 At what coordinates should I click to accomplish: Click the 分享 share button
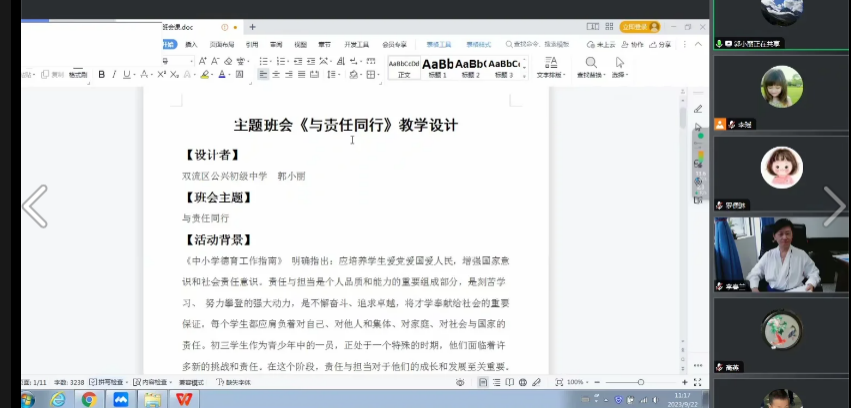click(x=661, y=44)
